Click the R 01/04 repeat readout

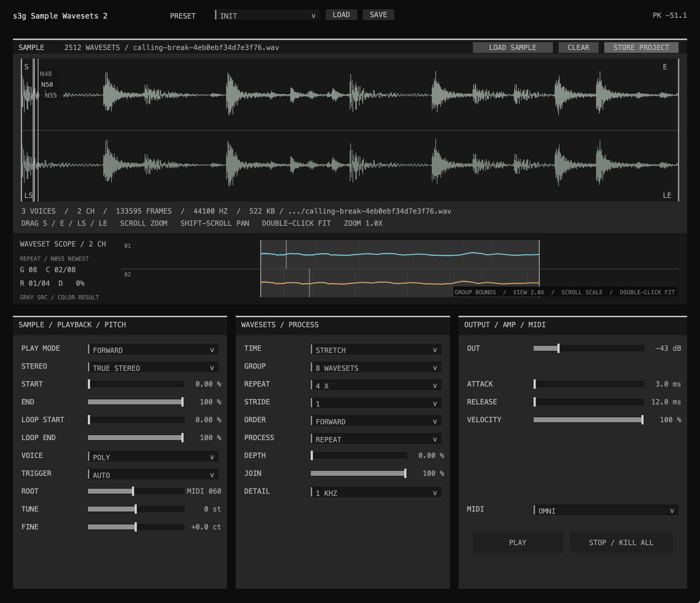35,283
